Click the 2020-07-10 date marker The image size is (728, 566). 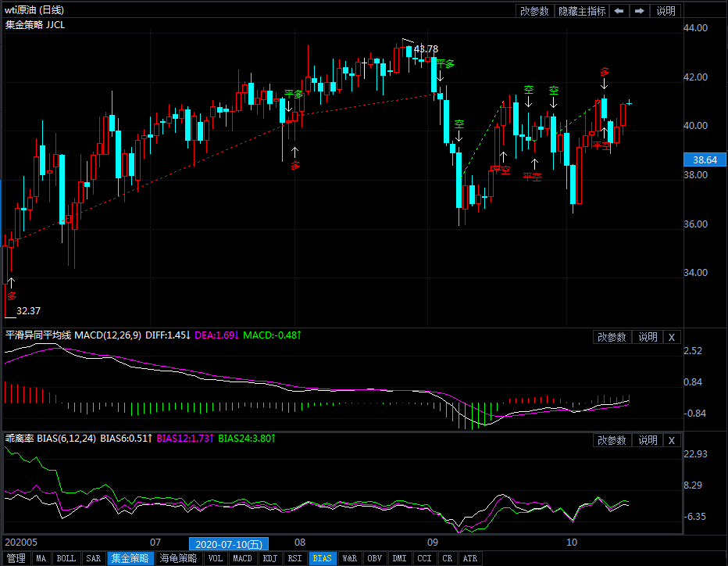click(228, 543)
